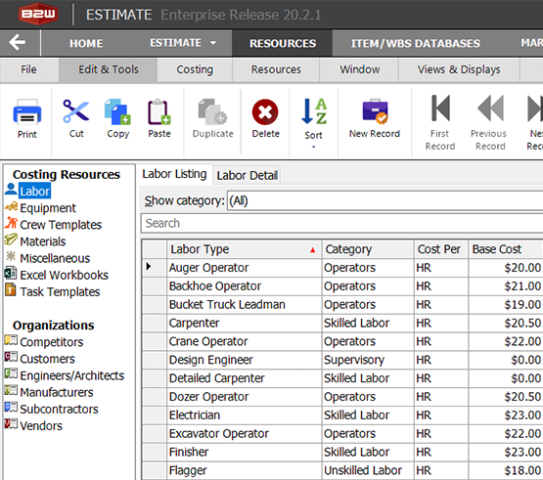Select the Excavator Operator cell
This screenshot has width=543, height=480.
point(244,434)
